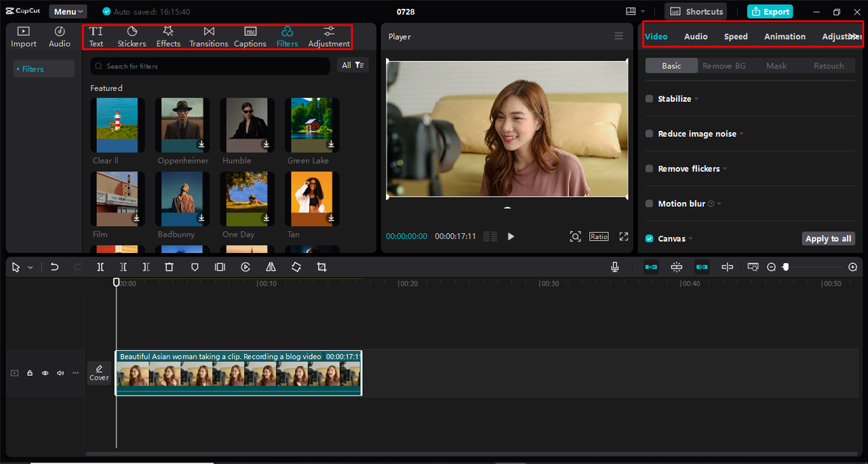The image size is (868, 464).
Task: Click the Export button
Action: click(x=770, y=12)
